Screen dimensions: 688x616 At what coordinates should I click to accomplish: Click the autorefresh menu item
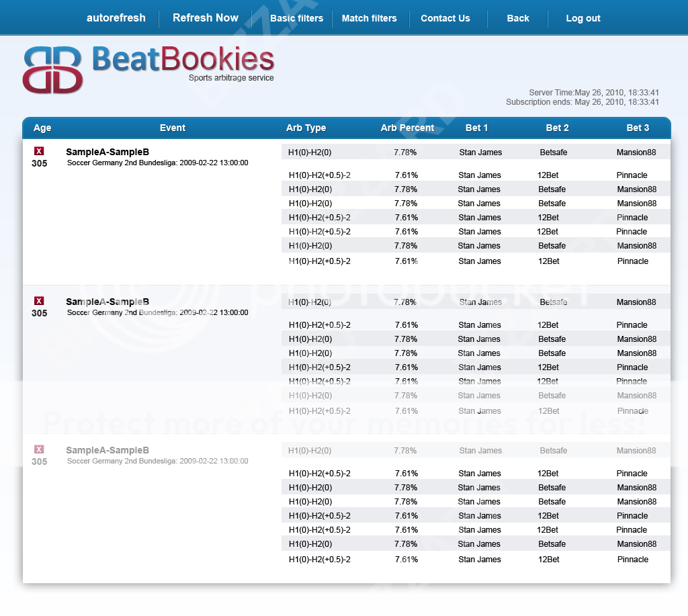pyautogui.click(x=116, y=18)
